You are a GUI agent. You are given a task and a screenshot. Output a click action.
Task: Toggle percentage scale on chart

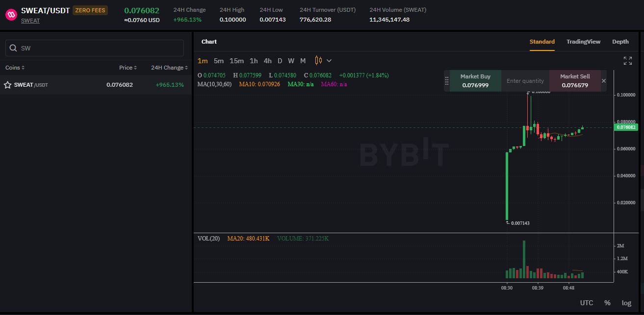click(x=607, y=303)
